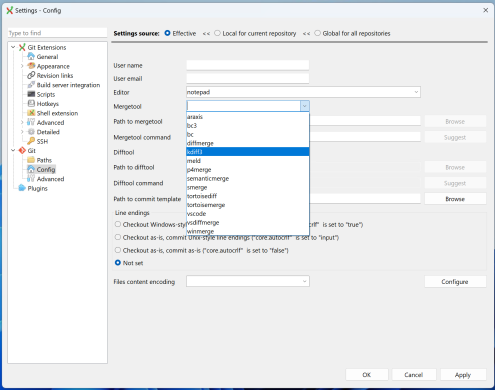Click the Apply button

(x=463, y=375)
